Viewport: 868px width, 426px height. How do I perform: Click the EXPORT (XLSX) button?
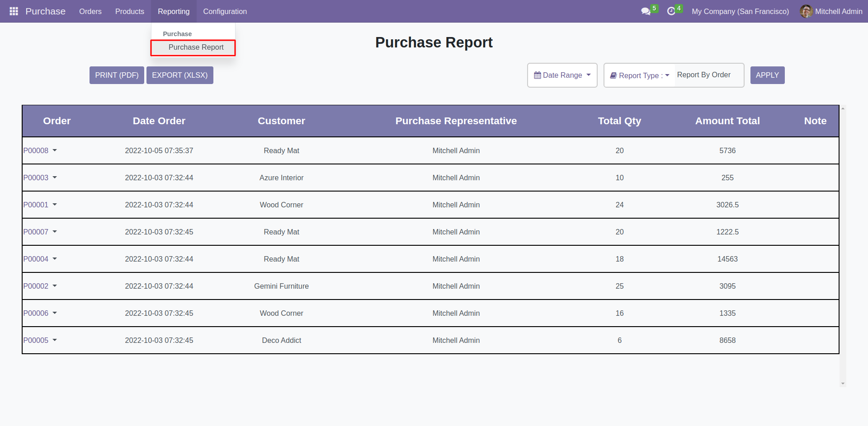[179, 75]
